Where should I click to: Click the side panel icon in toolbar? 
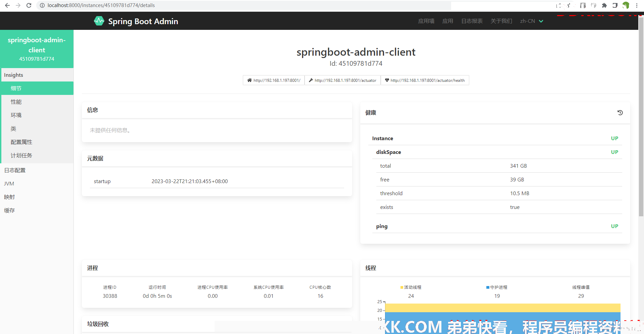(615, 5)
